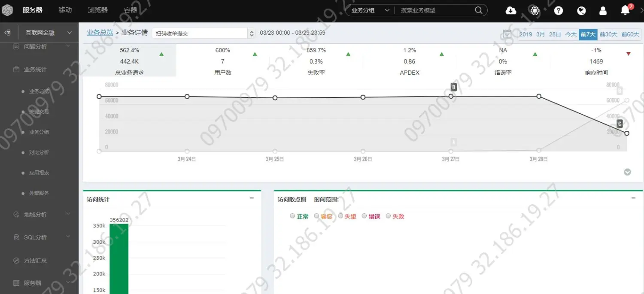The image size is (644, 294).
Task: Open 外部服务 in the sidebar
Action: pos(39,193)
